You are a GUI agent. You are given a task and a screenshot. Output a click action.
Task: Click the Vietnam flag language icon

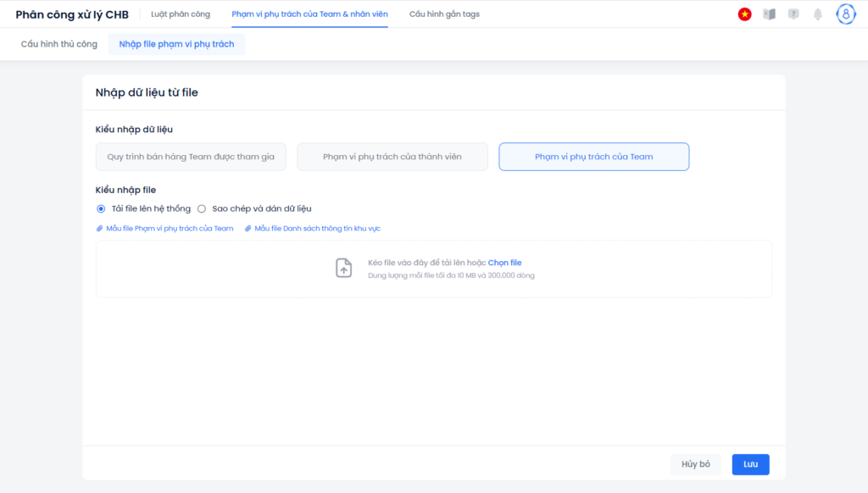[744, 14]
